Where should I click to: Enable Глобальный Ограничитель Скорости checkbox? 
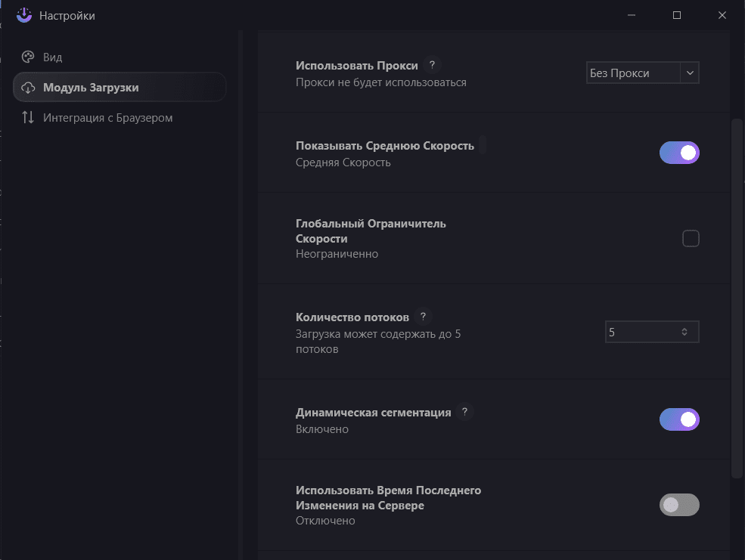(x=691, y=239)
